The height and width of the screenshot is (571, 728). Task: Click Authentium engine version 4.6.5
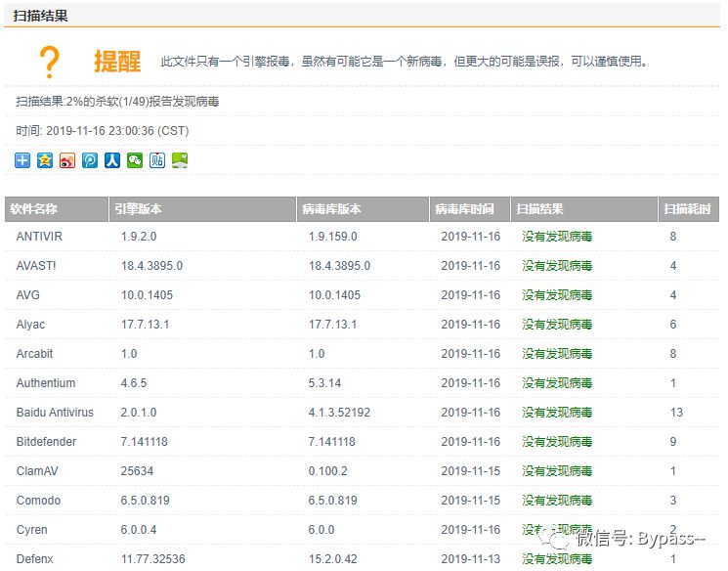pyautogui.click(x=134, y=383)
